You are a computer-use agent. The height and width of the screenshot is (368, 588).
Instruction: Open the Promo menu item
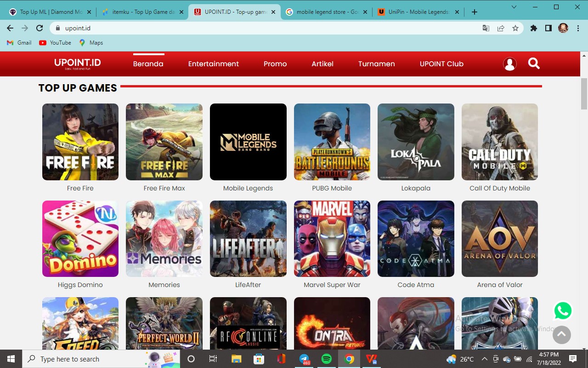275,64
